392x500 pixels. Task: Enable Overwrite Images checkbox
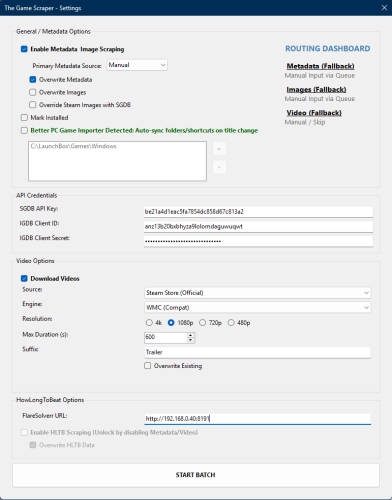(33, 92)
